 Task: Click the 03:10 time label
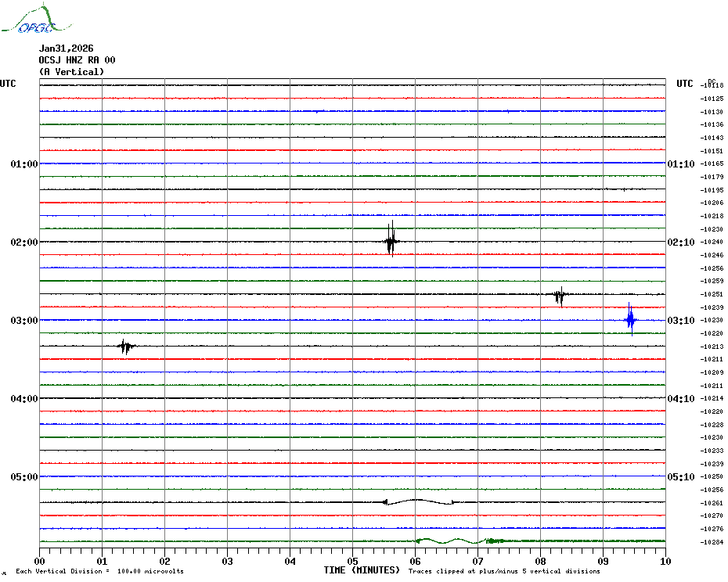point(681,321)
